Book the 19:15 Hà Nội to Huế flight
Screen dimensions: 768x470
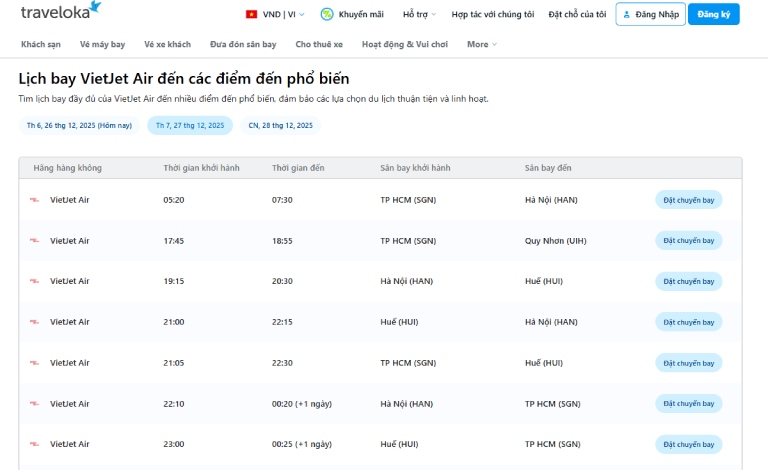pos(688,281)
